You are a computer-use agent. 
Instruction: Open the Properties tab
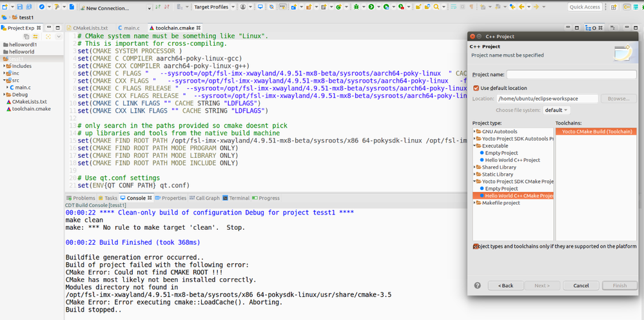point(171,198)
